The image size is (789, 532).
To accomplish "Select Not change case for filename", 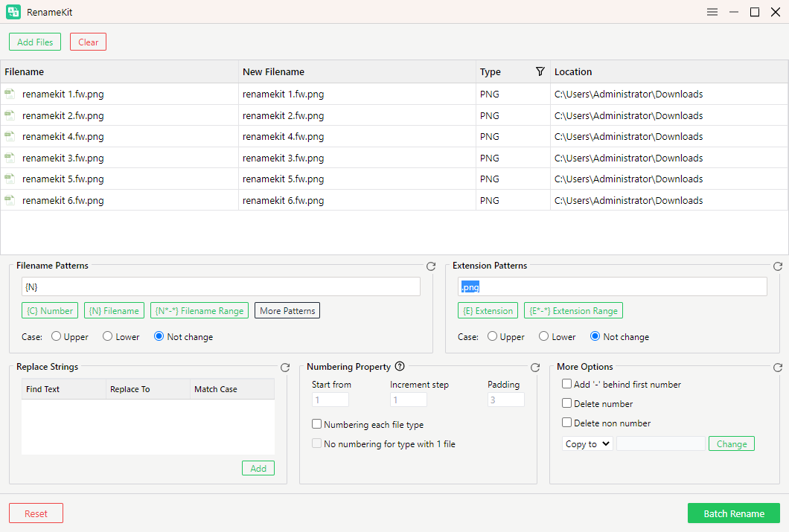I will (159, 336).
